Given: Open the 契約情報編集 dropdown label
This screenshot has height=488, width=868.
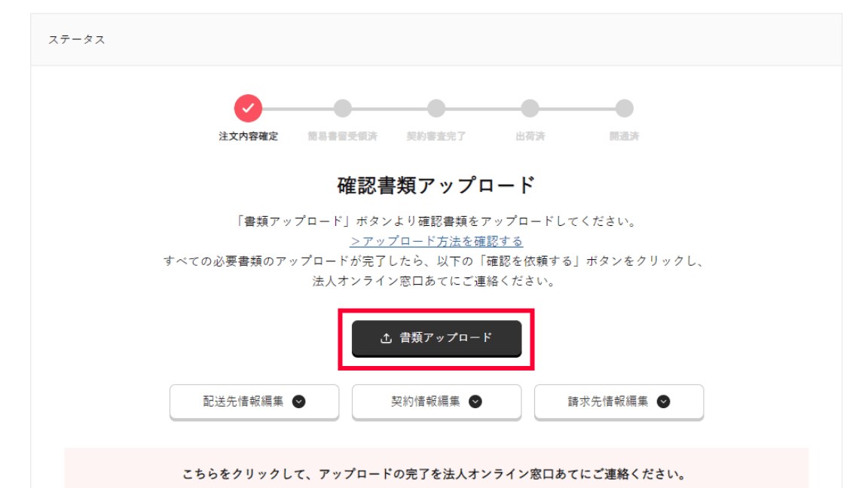Looking at the screenshot, I should point(426,401).
